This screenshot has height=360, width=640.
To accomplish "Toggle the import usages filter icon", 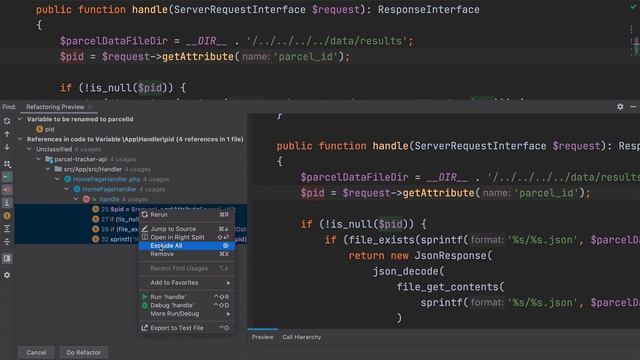I will point(7,202).
